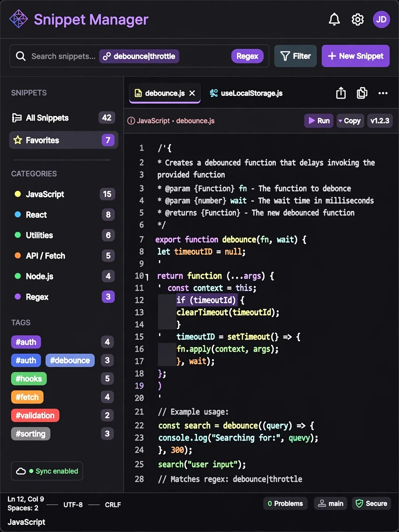Open the Copy dropdown
399x532 pixels.
(350, 121)
